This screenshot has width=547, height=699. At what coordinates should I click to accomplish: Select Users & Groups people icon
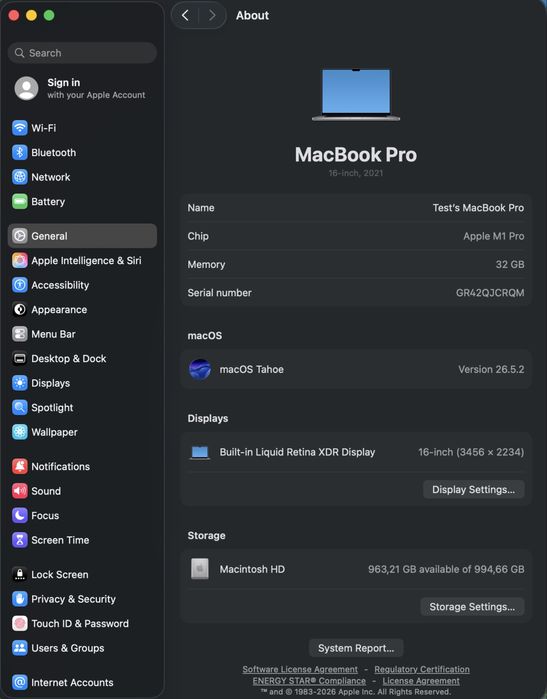tap(20, 648)
